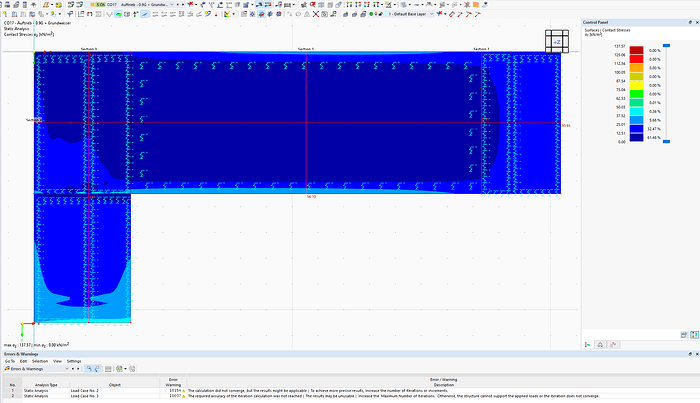Open the View menu in Errors & Warnings

click(57, 361)
